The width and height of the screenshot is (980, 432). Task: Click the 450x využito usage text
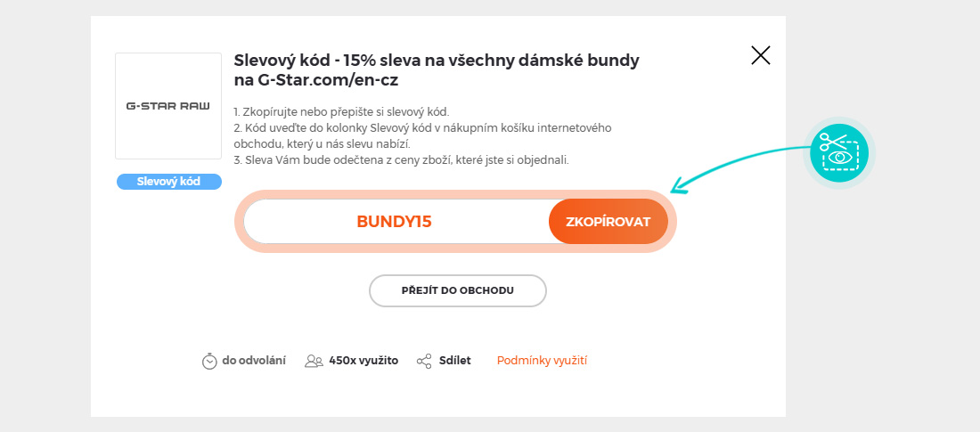pos(363,361)
